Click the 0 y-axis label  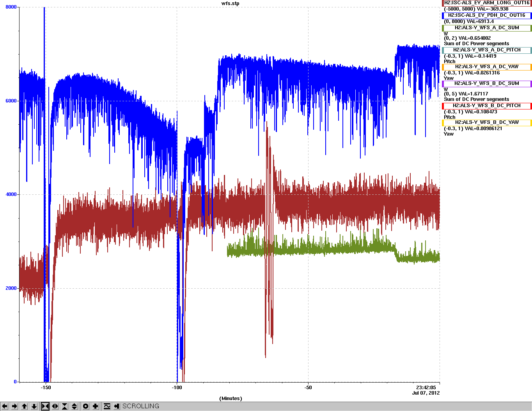click(x=15, y=382)
